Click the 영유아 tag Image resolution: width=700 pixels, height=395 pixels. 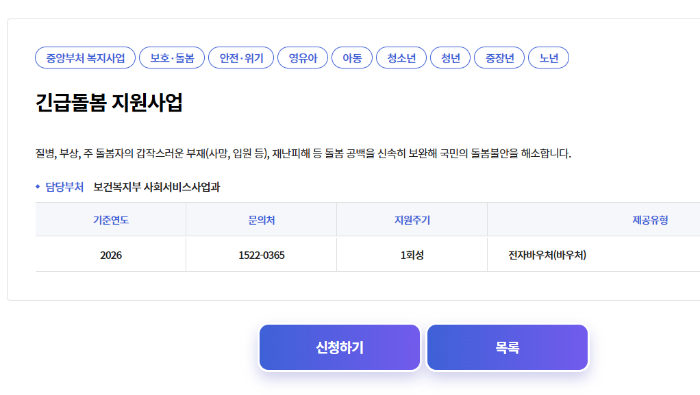click(303, 58)
